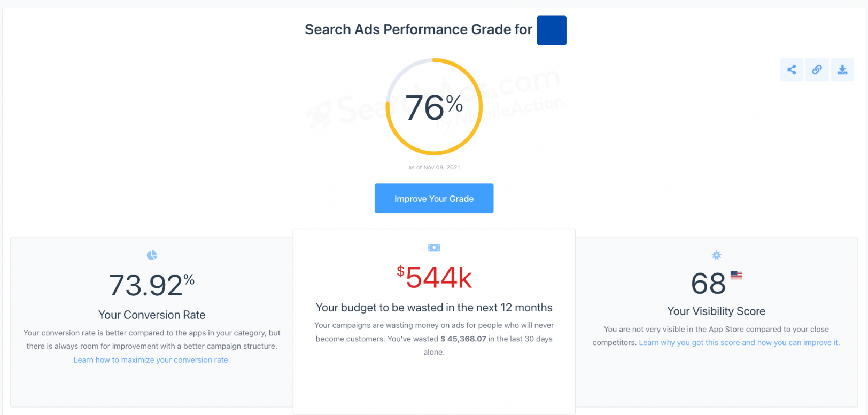This screenshot has height=415, width=868.
Task: Click the red $544k wasted budget figure
Action: click(x=434, y=277)
